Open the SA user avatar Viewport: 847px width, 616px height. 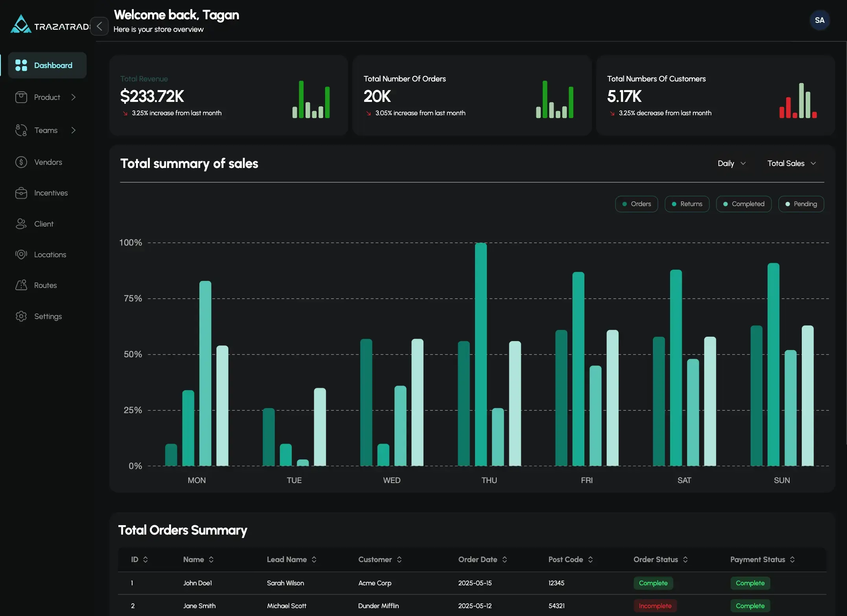click(819, 20)
